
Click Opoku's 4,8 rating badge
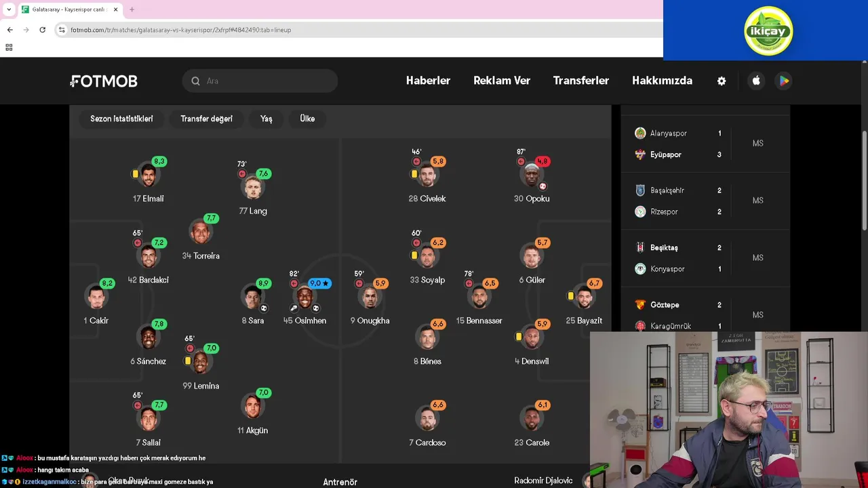[x=542, y=161]
